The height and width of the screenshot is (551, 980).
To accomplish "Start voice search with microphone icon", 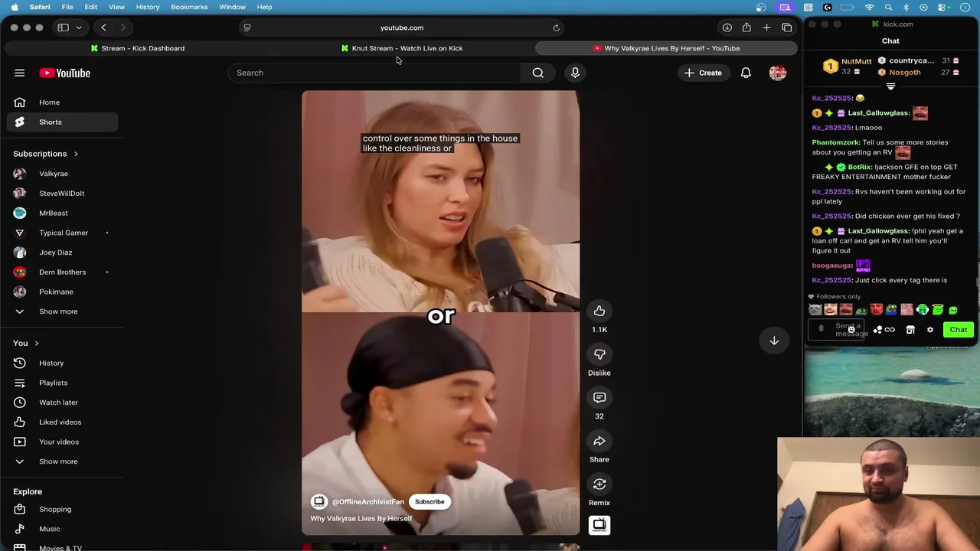I will (575, 73).
